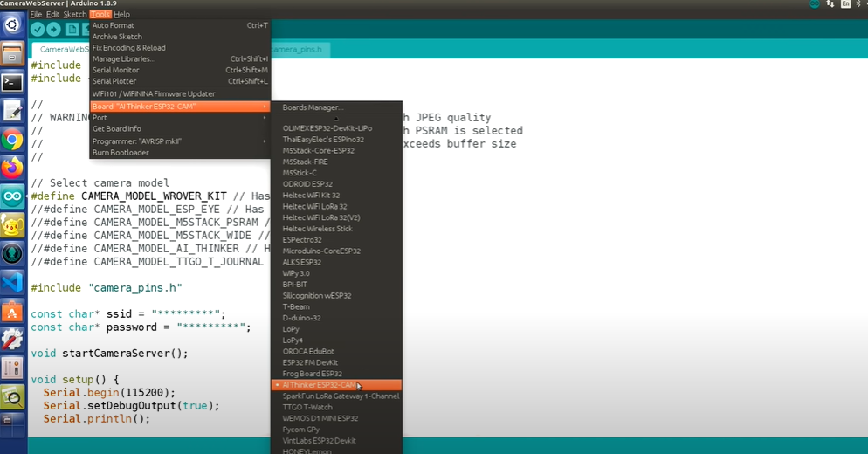Screen dimensions: 868x454
Task: Open Serial Plotter
Action: pyautogui.click(x=180, y=81)
